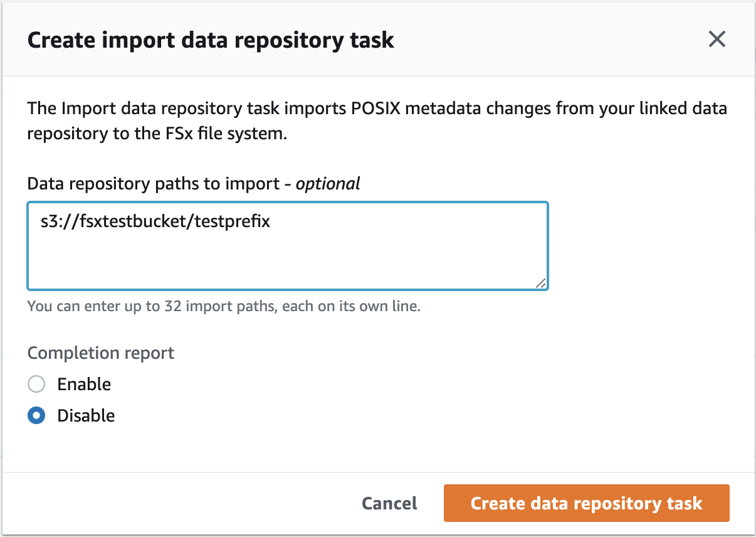Click the "Create import data repository task" title
Screen dimensions: 756x537
(x=211, y=40)
